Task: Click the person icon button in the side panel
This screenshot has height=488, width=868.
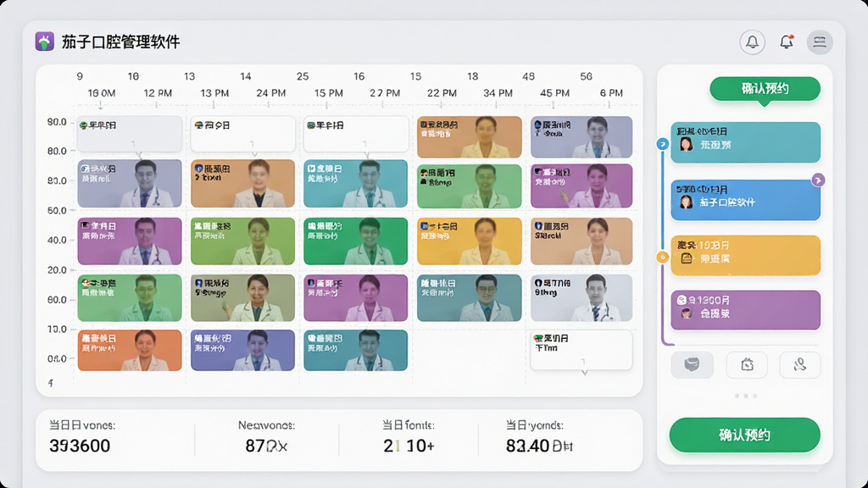Action: click(799, 364)
